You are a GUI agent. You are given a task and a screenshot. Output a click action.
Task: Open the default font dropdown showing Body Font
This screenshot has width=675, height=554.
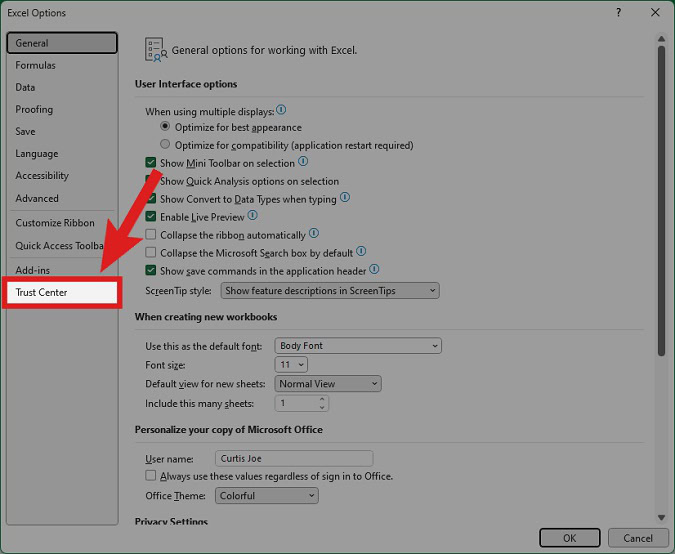pos(358,346)
